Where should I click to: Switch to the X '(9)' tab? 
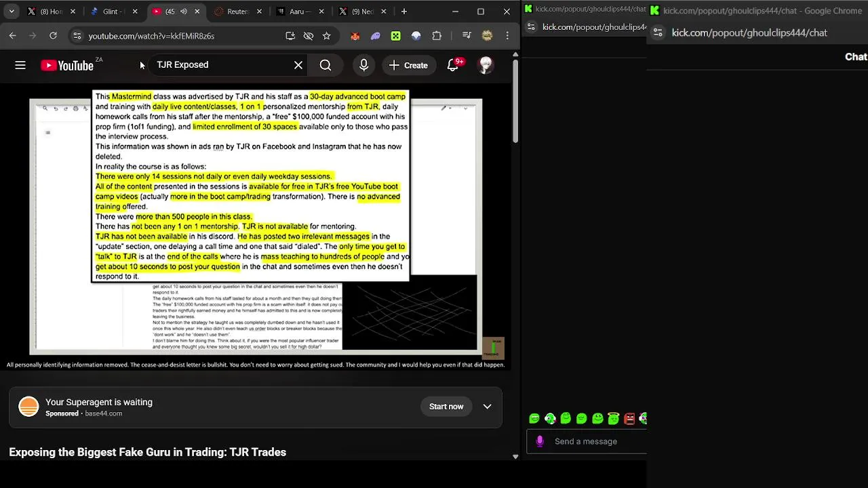pyautogui.click(x=356, y=12)
